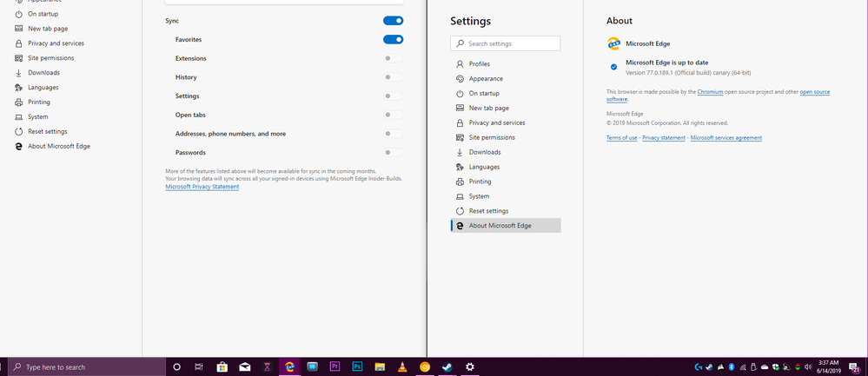
Task: Open the Terms of use link
Action: [x=621, y=138]
